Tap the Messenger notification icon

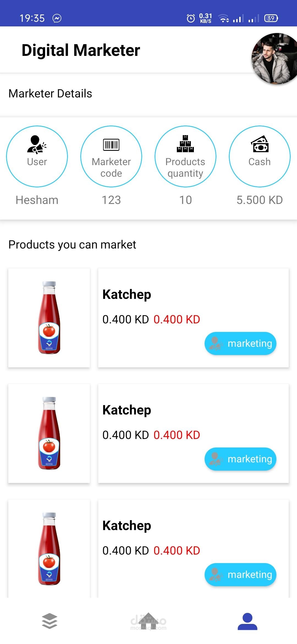pos(57,18)
